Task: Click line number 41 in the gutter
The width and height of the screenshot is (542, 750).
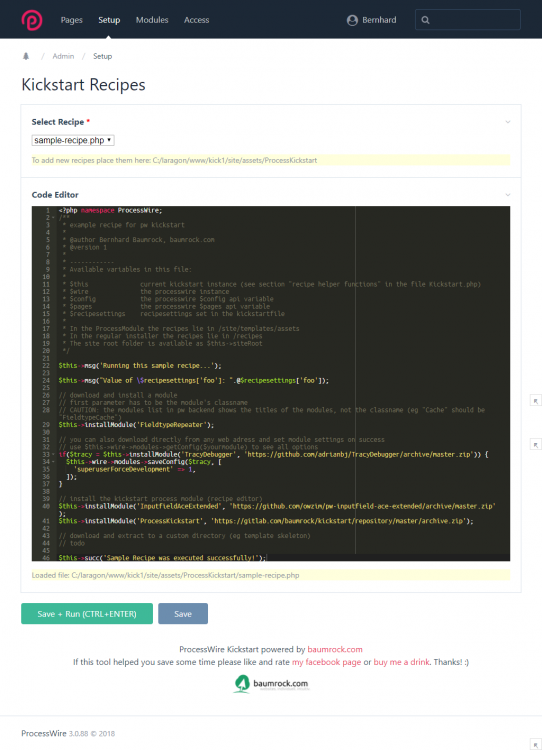Action: pyautogui.click(x=46, y=521)
